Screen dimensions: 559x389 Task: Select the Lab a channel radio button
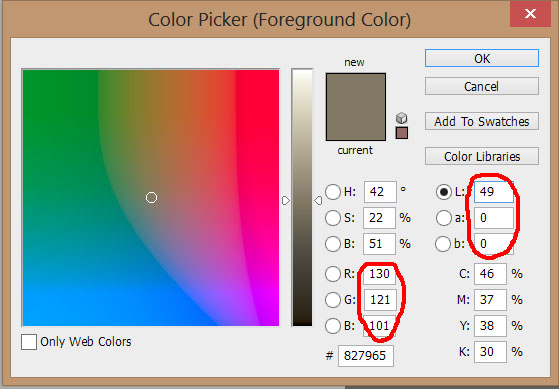[443, 218]
